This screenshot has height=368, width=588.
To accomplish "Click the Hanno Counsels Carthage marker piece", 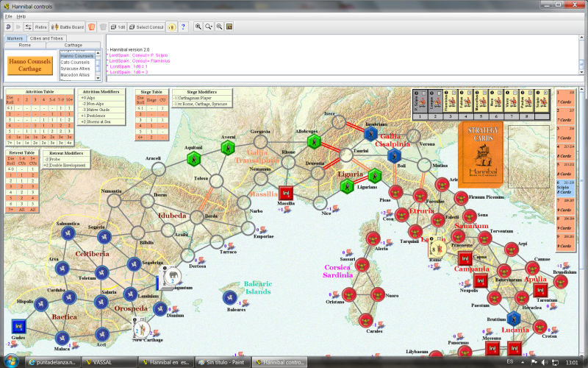I will [x=30, y=66].
